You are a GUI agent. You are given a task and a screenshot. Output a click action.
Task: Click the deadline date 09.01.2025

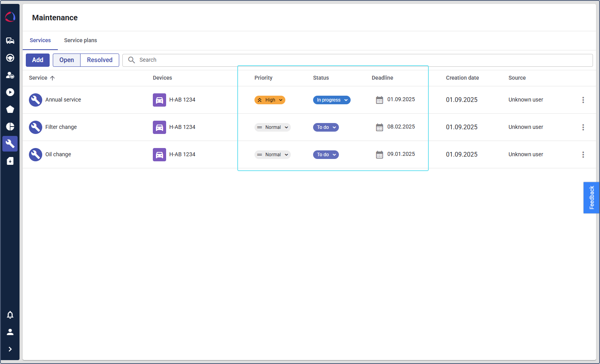pyautogui.click(x=401, y=154)
